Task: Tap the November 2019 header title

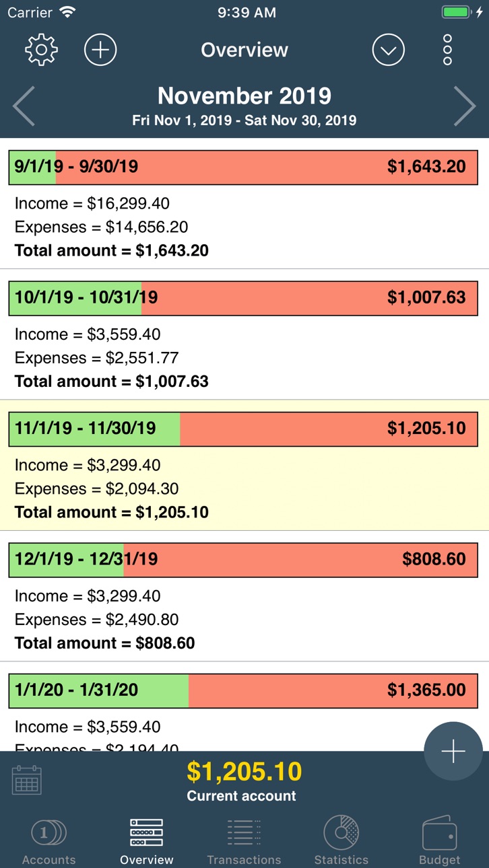Action: 244,96
